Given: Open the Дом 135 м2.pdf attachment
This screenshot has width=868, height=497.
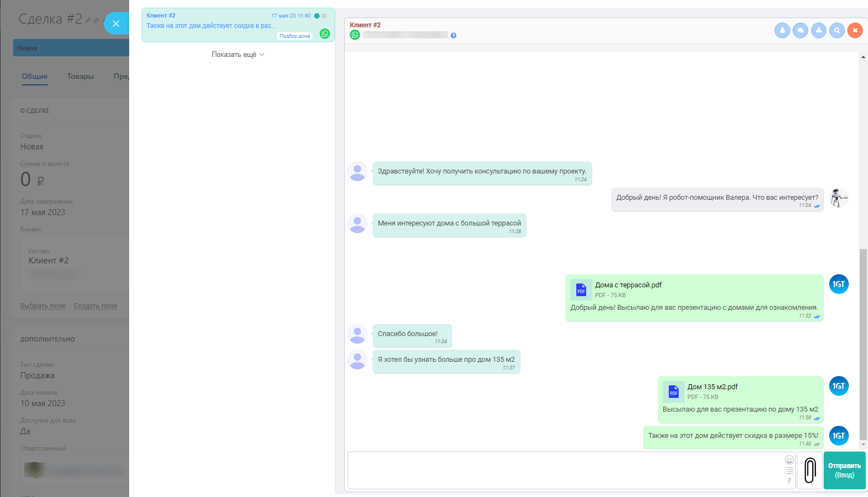Looking at the screenshot, I should [712, 387].
